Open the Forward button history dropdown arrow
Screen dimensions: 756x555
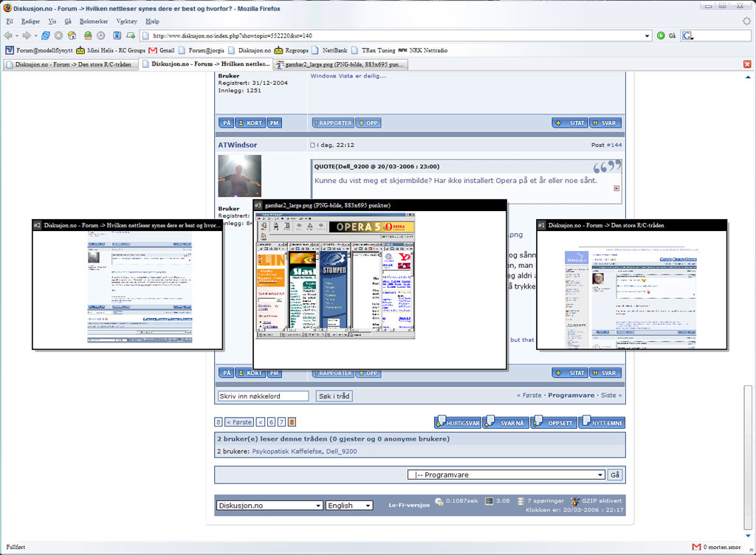tap(35, 35)
